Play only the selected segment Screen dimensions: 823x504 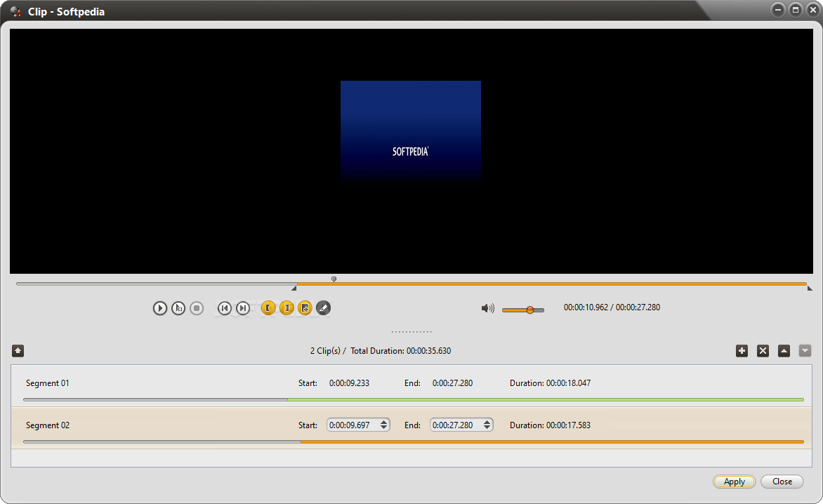tap(178, 308)
